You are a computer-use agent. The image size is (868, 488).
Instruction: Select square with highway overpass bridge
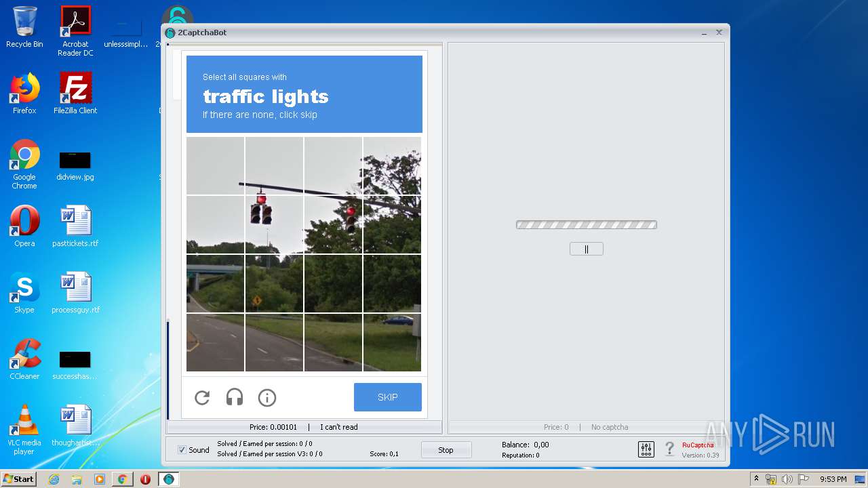[x=216, y=283]
